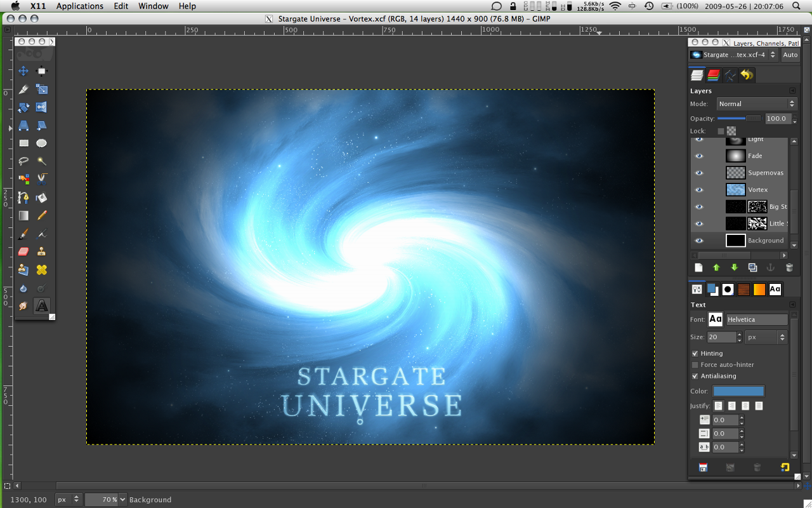Create a new layer

[x=698, y=268]
